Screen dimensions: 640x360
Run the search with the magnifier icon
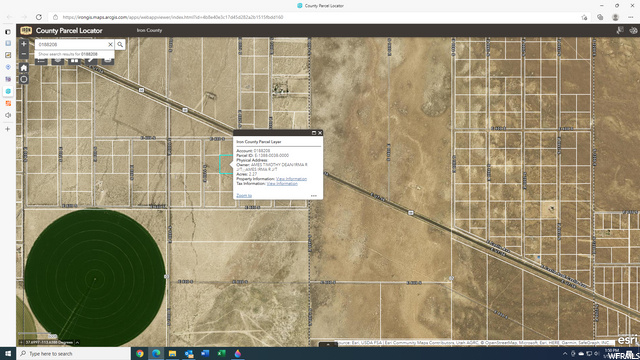[x=120, y=44]
